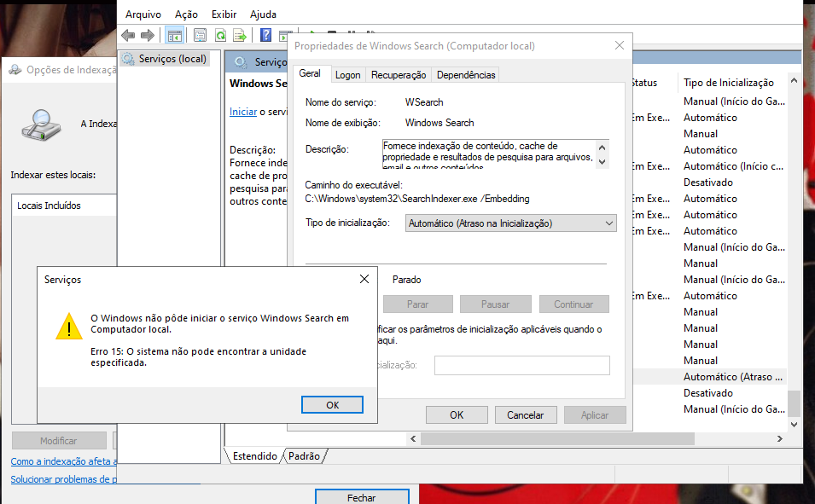
Task: Click the Modificar button in Indexing Options
Action: coord(59,441)
